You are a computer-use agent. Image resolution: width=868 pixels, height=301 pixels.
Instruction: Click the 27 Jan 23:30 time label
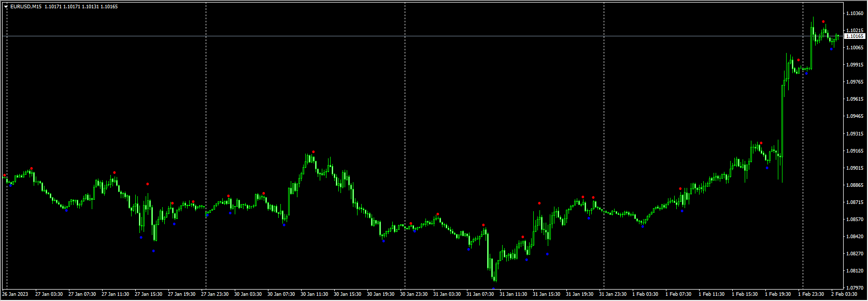point(215,294)
